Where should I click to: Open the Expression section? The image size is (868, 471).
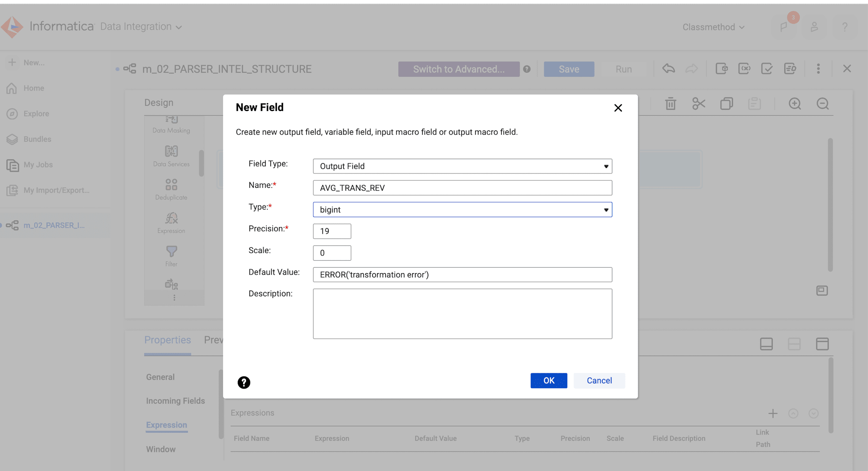coord(167,425)
